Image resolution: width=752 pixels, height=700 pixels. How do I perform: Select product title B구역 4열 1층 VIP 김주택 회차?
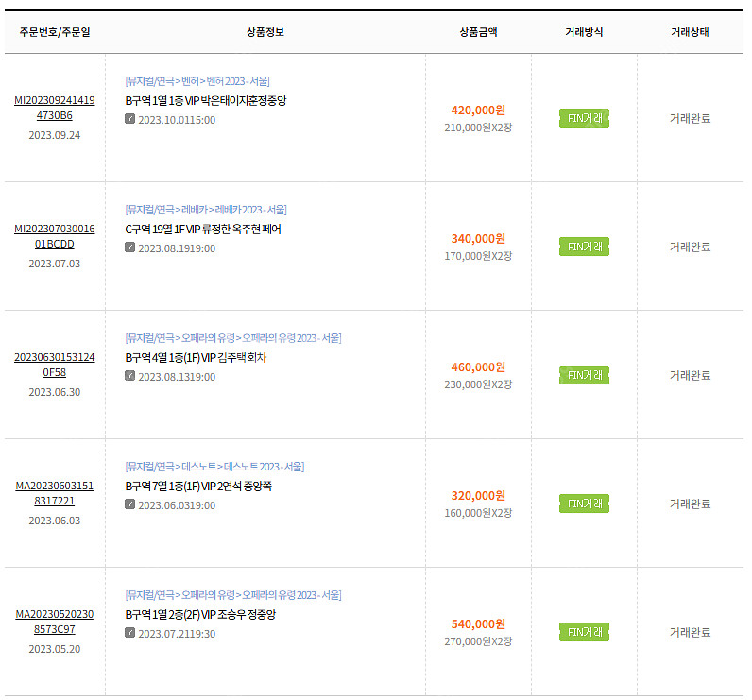[x=196, y=358]
